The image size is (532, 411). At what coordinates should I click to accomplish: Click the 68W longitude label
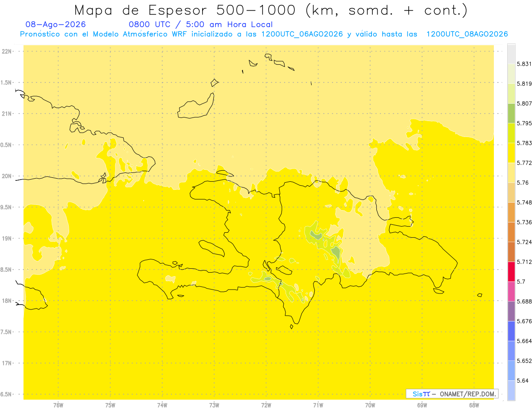tap(474, 405)
